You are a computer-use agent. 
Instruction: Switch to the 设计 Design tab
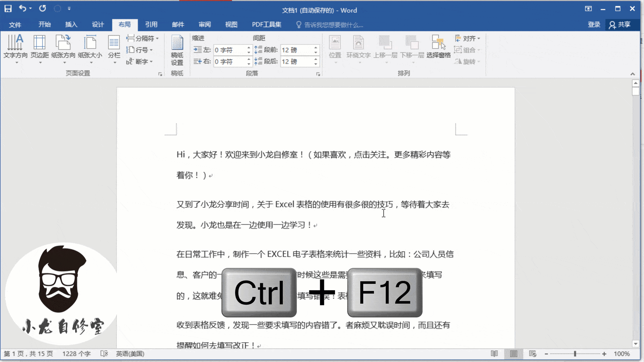[98, 25]
